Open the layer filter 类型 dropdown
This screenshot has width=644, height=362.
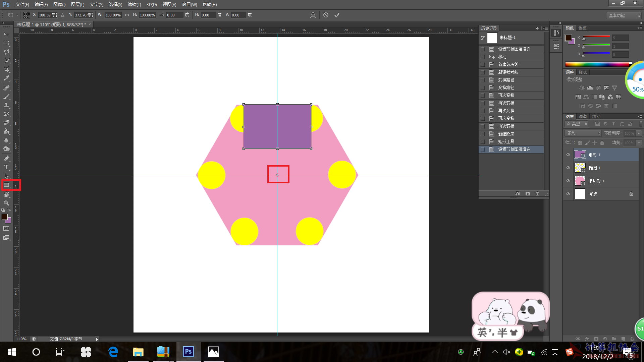(577, 124)
